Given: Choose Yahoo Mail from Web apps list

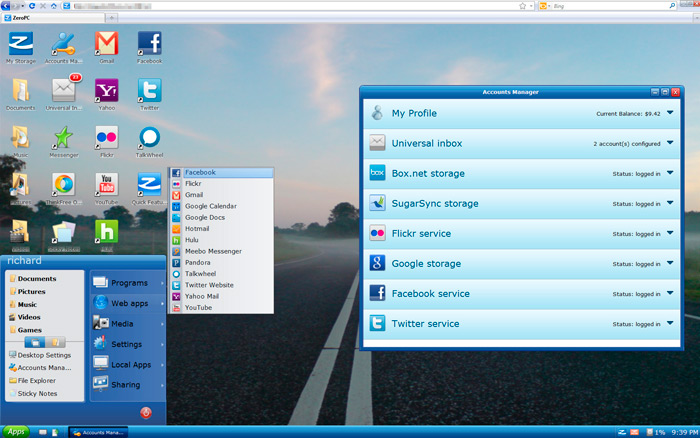Looking at the screenshot, I should (x=222, y=296).
